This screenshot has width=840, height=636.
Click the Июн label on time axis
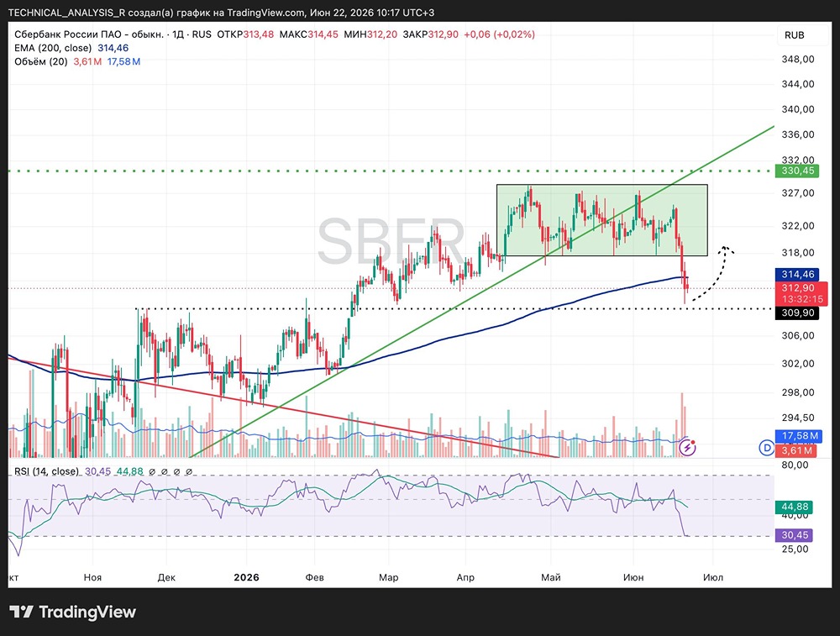click(633, 577)
